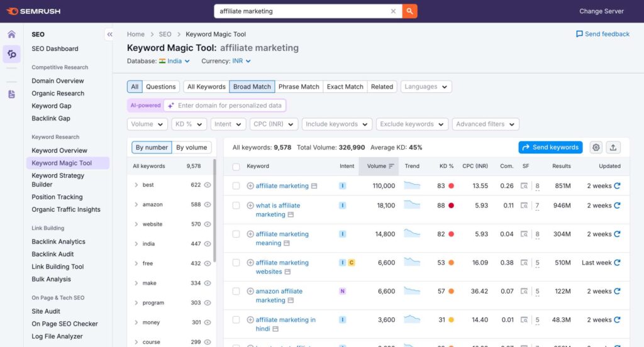This screenshot has width=644, height=347.
Task: Click trend sparkline for affiliate marketing row
Action: point(412,185)
